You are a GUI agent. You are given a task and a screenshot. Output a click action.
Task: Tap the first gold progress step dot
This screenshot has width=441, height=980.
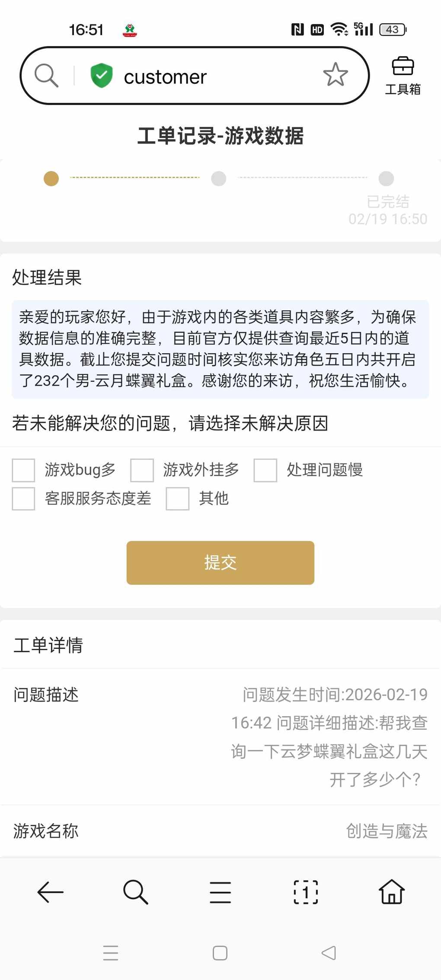(51, 179)
